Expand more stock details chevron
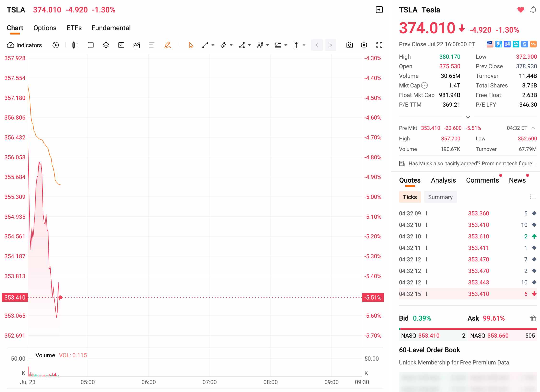Image resolution: width=540 pixels, height=392 pixels. click(468, 117)
